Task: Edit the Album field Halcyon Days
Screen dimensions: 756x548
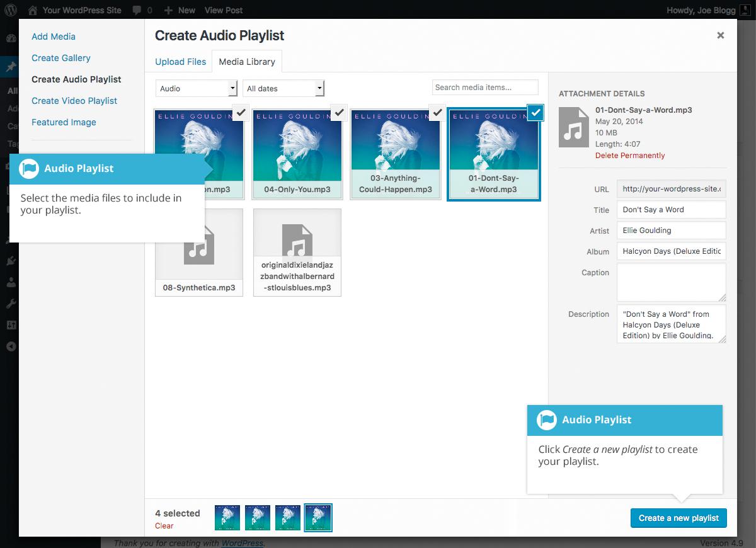Action: coord(672,251)
